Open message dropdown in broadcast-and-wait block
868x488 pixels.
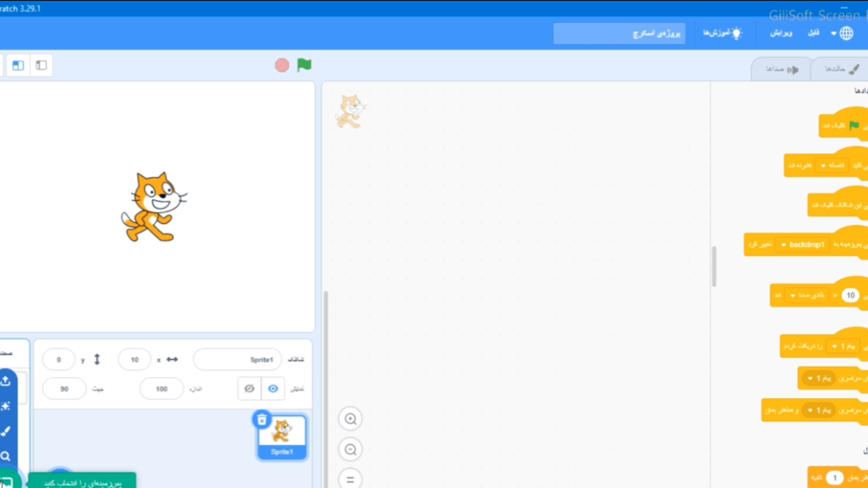click(x=819, y=410)
